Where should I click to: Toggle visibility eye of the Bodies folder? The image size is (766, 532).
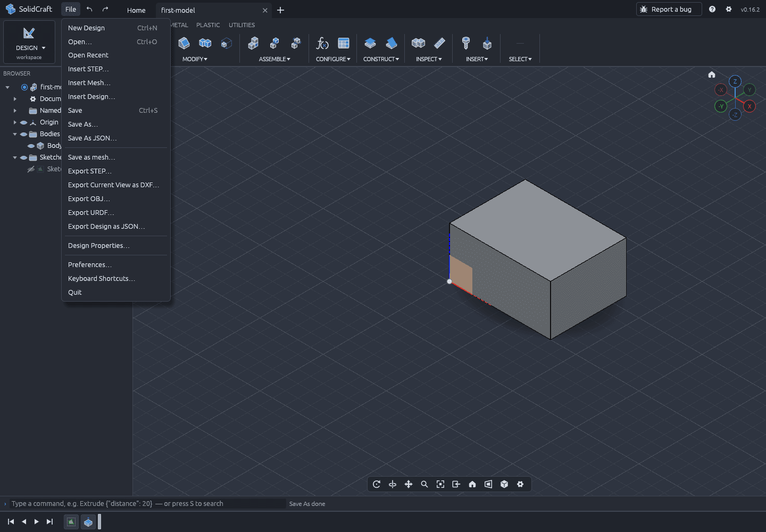[x=23, y=134]
